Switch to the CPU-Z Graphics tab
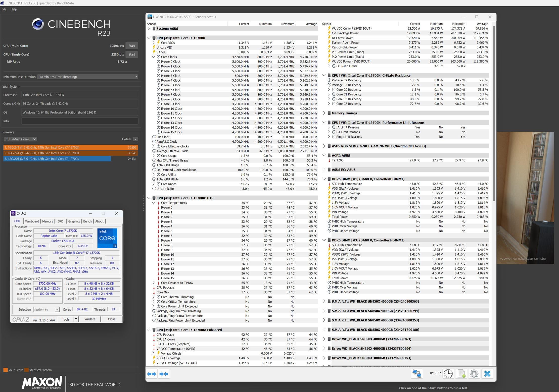559x392 pixels. [74, 221]
